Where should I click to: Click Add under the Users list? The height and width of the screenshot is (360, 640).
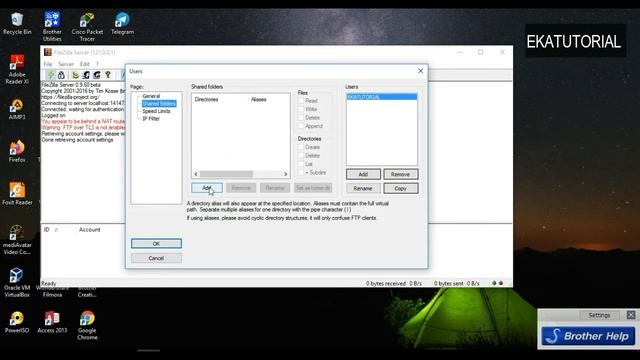363,174
